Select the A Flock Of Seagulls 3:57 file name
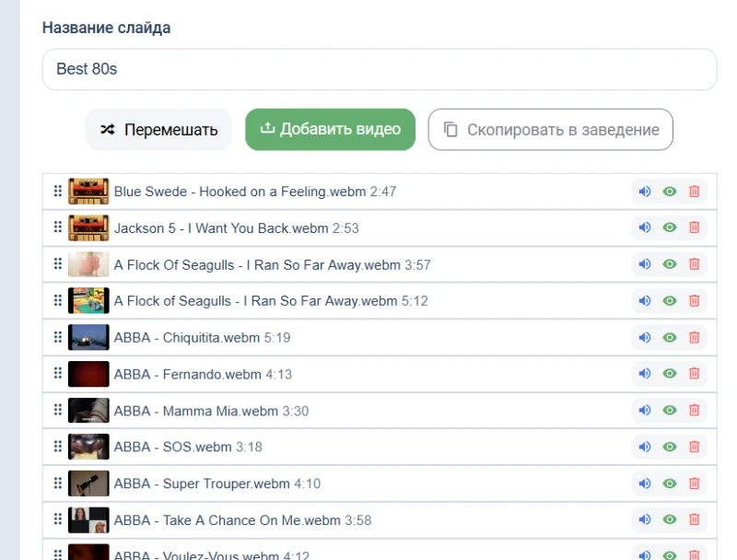 [257, 265]
